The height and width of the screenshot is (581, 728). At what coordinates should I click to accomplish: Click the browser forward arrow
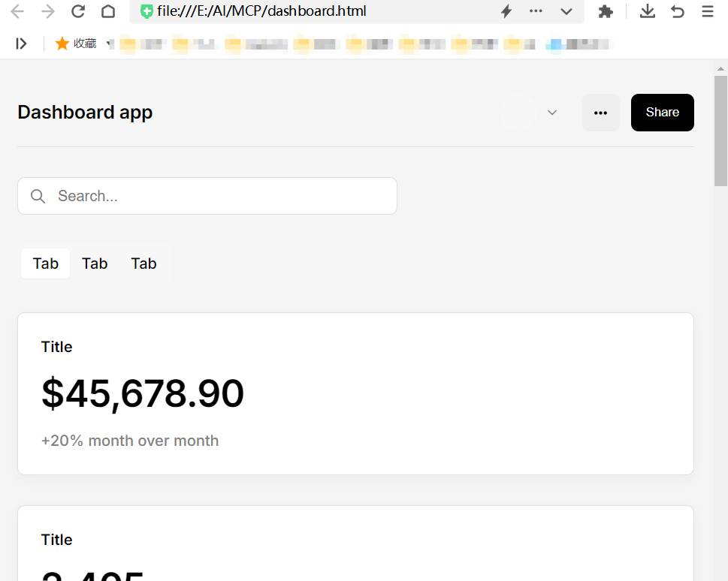(48, 11)
